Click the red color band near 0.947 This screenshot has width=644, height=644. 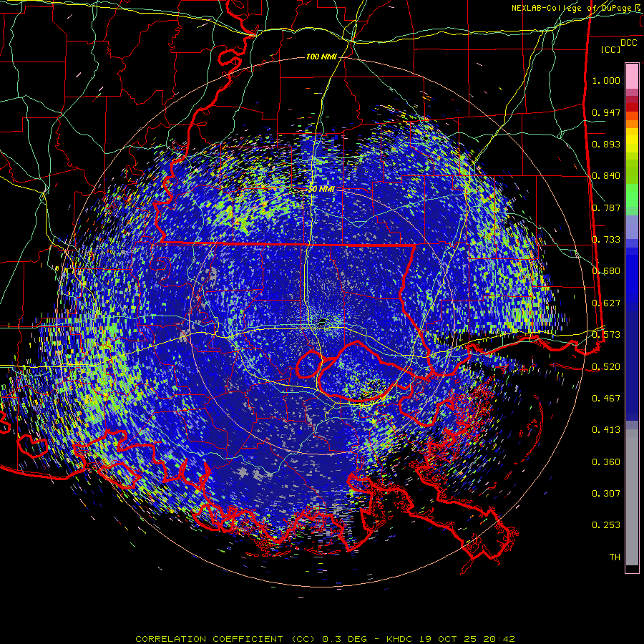point(632,107)
